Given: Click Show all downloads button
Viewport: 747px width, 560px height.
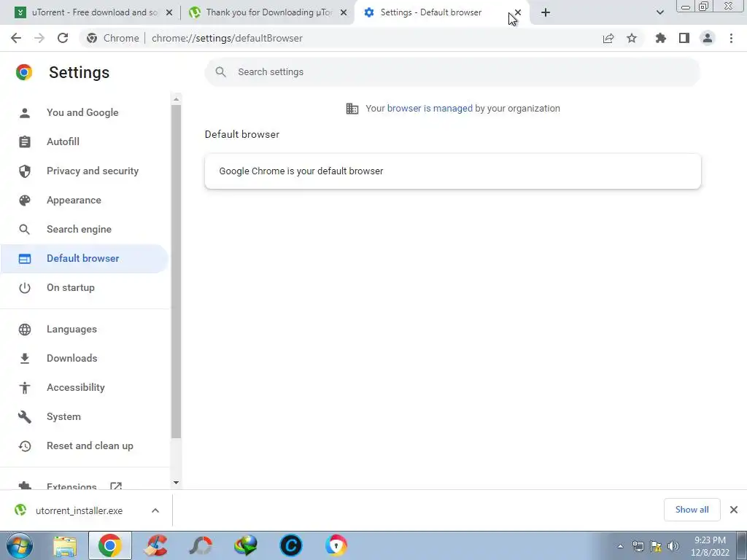Looking at the screenshot, I should 692,510.
